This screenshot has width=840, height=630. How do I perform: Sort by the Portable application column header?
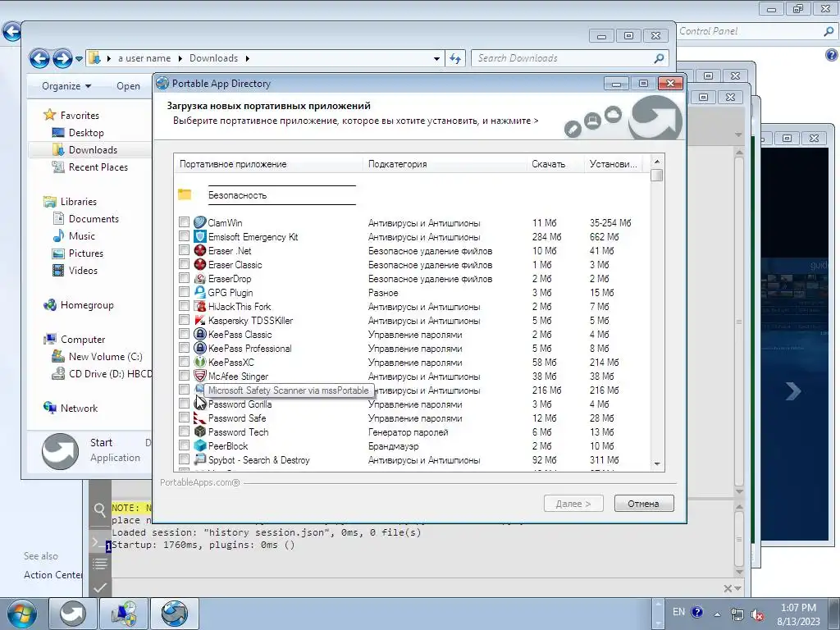(268, 164)
